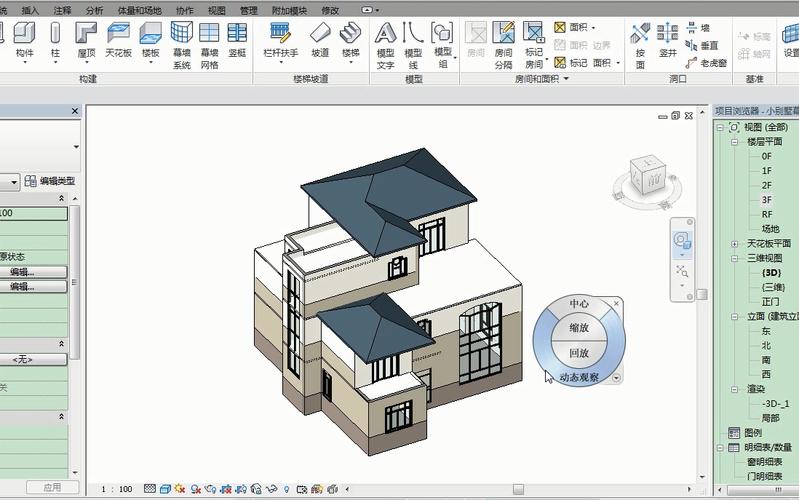Open the 窗明细表 schedule in project browser
The height and width of the screenshot is (500, 799).
[764, 462]
